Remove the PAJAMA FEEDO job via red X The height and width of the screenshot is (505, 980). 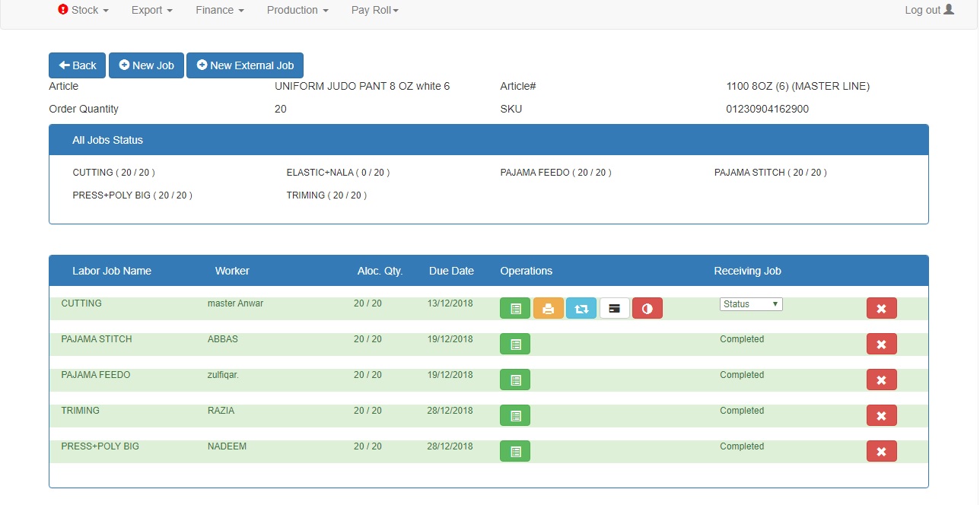[881, 380]
